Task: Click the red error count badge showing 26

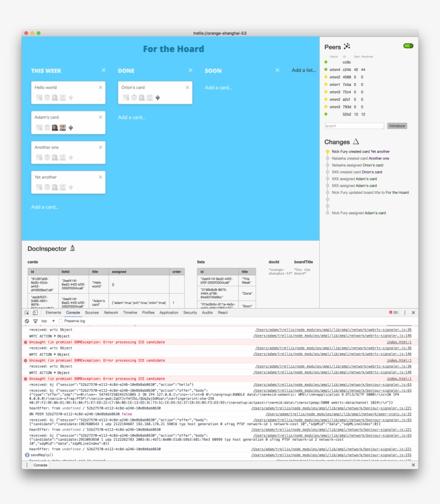Action: tap(392, 312)
